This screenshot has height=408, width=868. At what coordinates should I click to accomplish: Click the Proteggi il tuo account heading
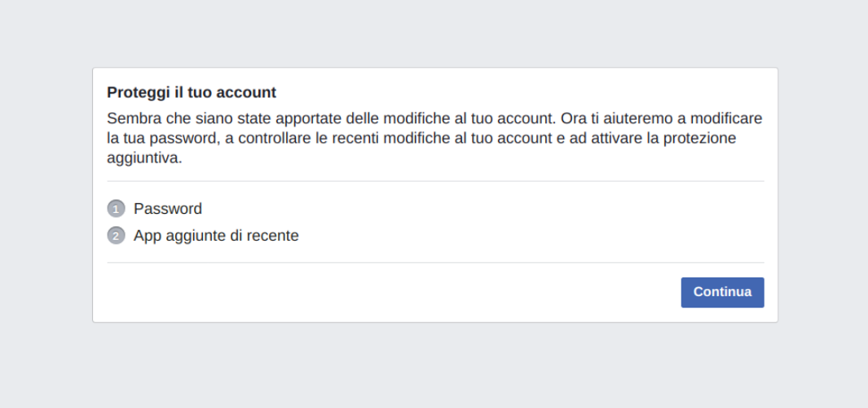[x=192, y=92]
